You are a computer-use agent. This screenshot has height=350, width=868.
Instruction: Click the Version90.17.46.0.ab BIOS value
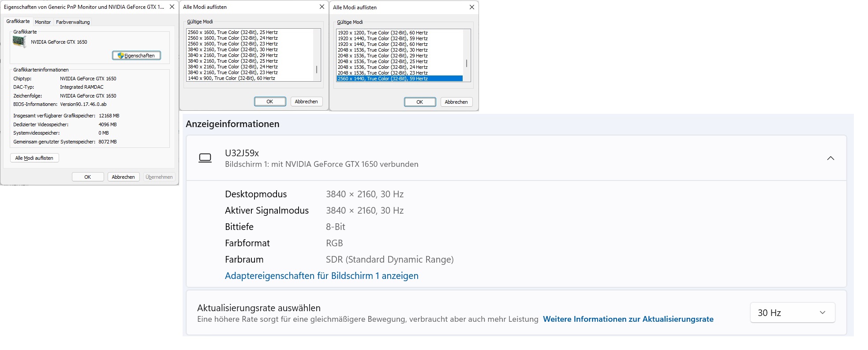[x=83, y=104]
